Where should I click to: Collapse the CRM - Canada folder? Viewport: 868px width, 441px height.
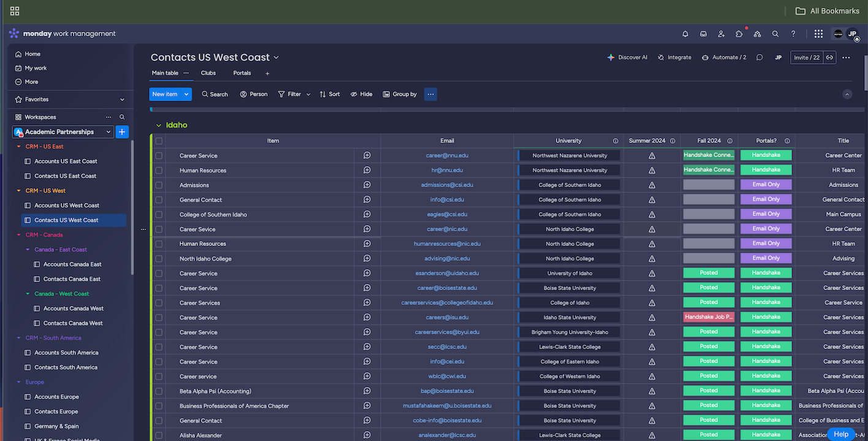point(19,235)
